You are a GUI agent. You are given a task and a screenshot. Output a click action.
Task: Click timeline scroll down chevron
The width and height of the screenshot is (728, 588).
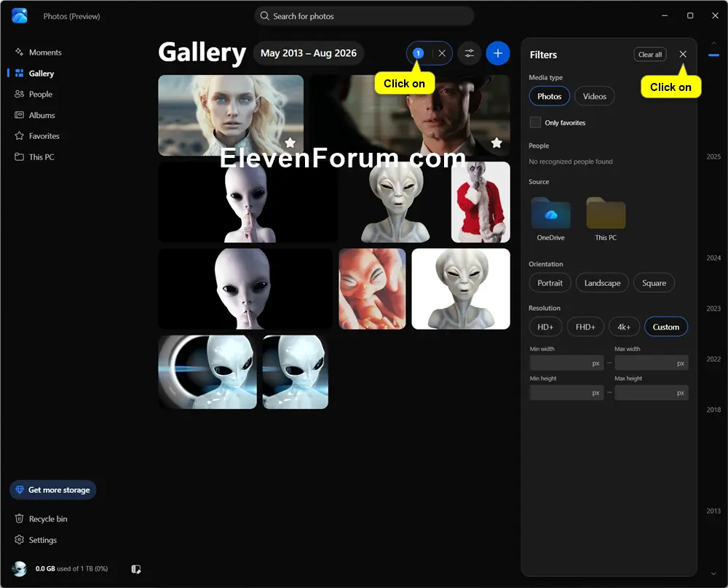713,573
